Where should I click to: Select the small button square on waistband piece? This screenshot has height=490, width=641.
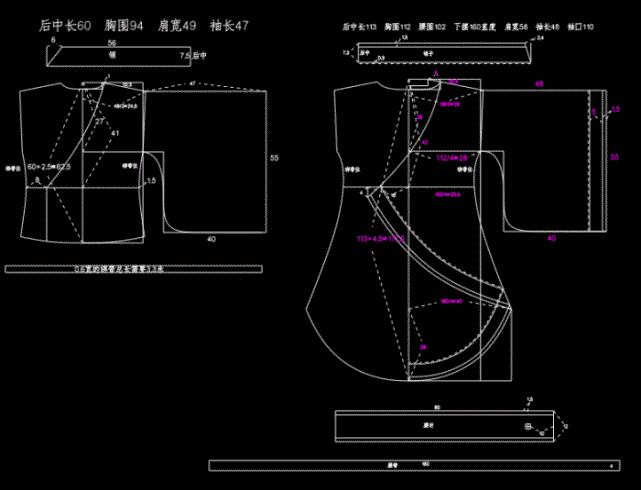click(x=528, y=427)
